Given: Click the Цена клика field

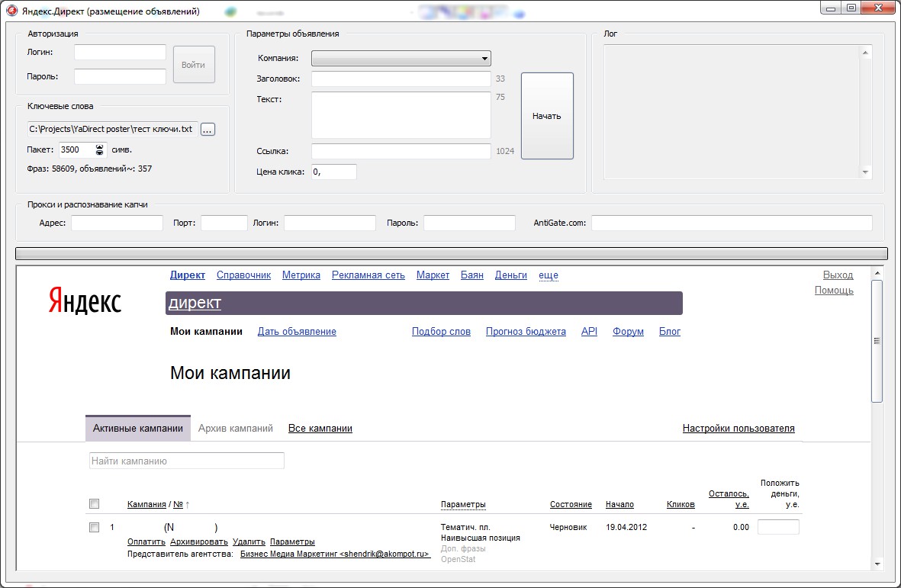Looking at the screenshot, I should pos(334,172).
